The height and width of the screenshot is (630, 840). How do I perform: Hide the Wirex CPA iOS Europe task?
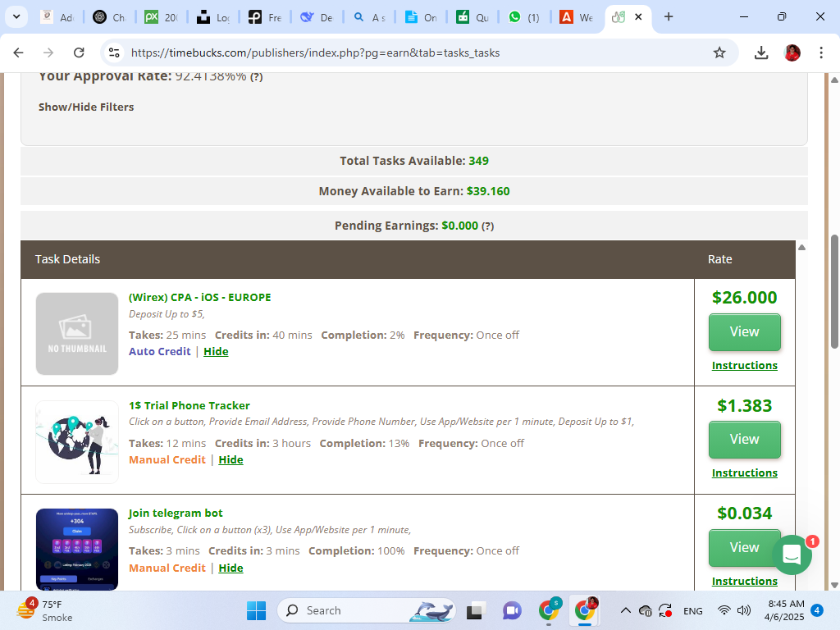(x=216, y=351)
